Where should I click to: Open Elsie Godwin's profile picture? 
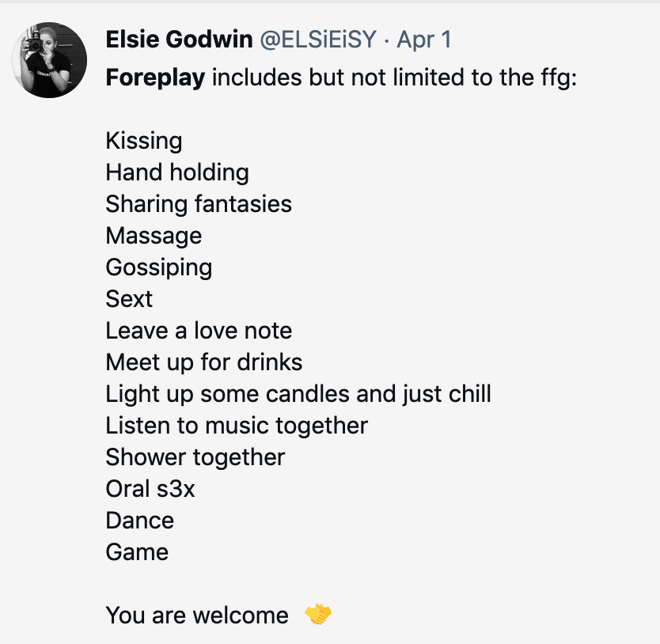pos(49,60)
